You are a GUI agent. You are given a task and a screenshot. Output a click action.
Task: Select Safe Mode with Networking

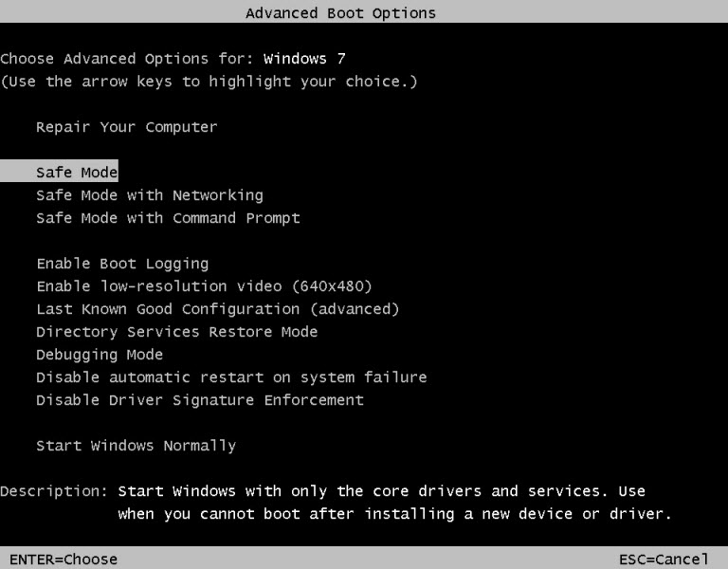pos(150,195)
